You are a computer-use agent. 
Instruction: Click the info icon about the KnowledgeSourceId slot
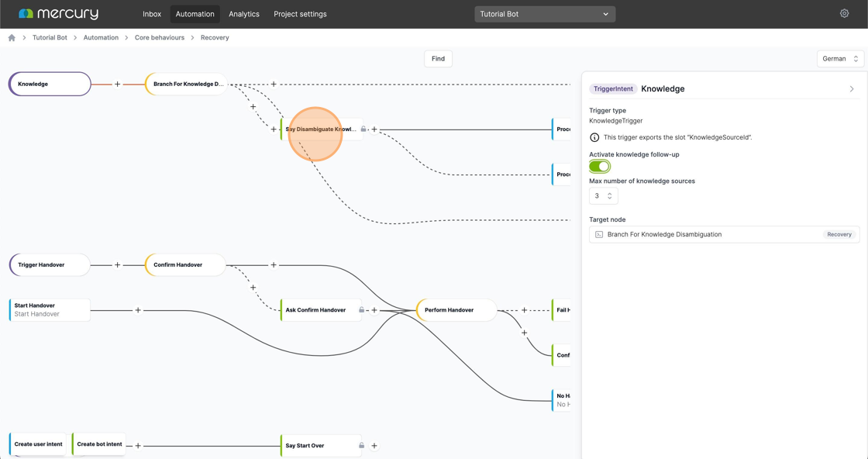(594, 137)
